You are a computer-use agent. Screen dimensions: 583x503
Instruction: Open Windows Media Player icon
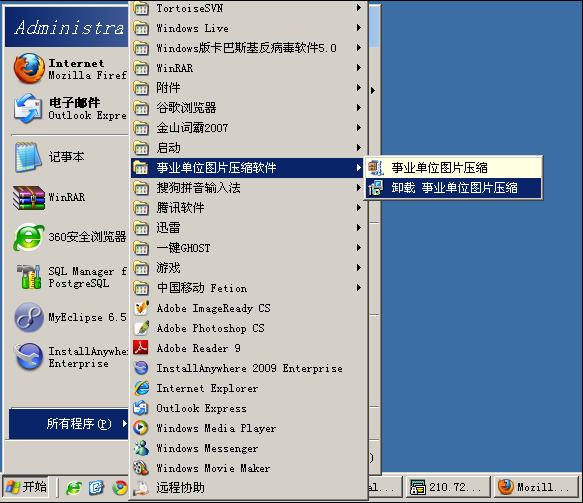click(141, 428)
